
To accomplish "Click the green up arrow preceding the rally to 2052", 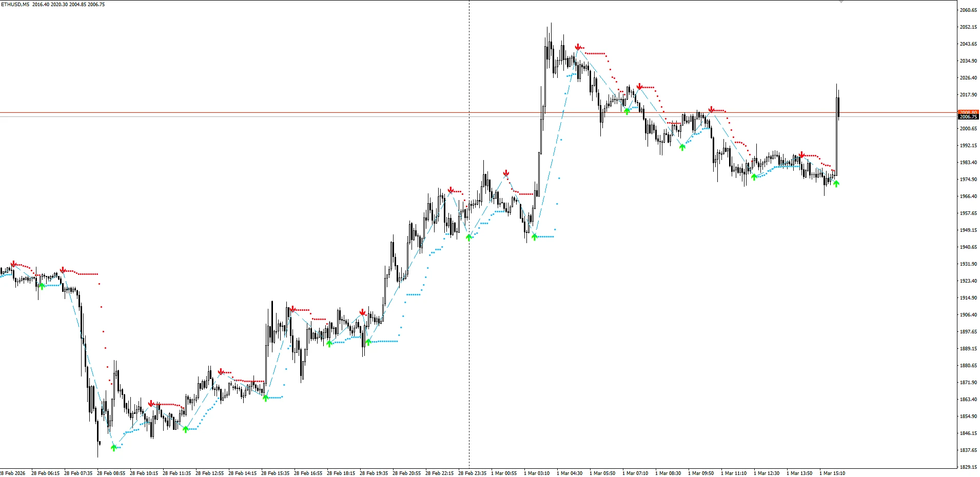I will pyautogui.click(x=535, y=236).
